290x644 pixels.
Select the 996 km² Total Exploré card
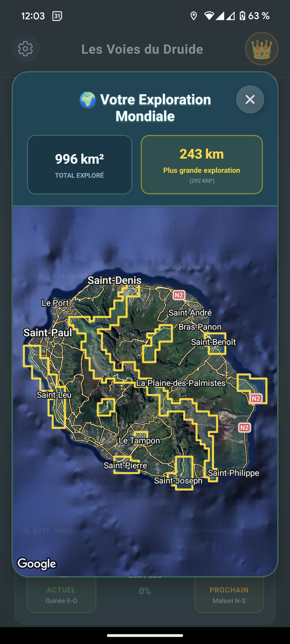(x=79, y=164)
